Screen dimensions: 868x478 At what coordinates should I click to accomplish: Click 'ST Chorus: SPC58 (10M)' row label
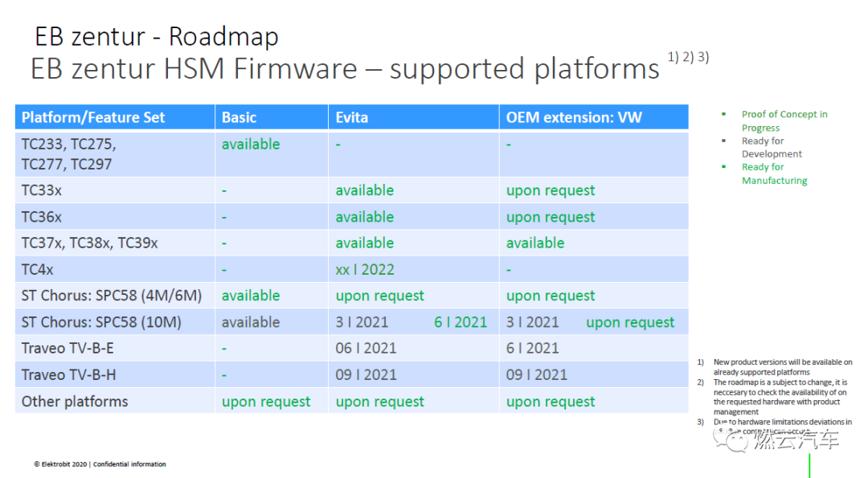pyautogui.click(x=101, y=322)
